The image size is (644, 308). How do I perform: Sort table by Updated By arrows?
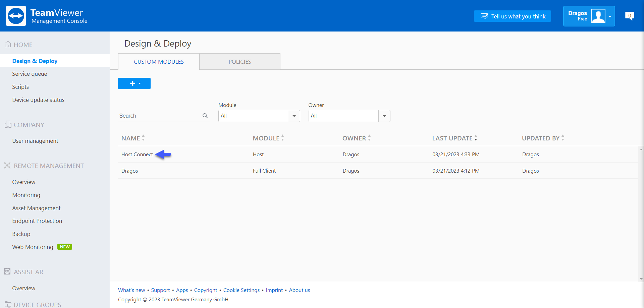tap(563, 138)
